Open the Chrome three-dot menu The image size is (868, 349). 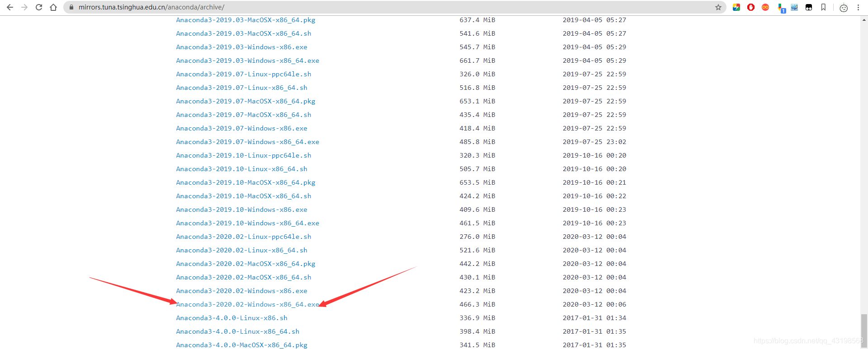858,7
